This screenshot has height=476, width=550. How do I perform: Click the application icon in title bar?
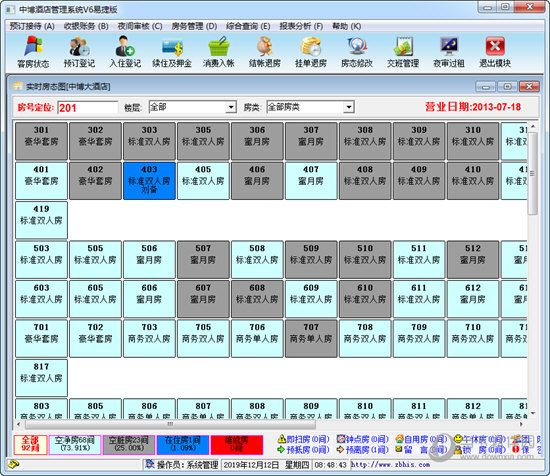click(x=10, y=9)
